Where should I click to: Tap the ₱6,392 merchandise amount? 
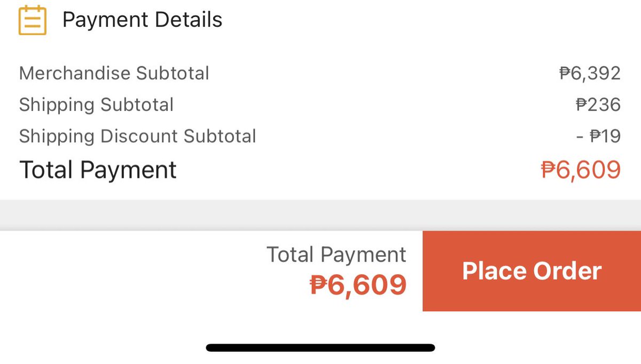click(x=590, y=73)
